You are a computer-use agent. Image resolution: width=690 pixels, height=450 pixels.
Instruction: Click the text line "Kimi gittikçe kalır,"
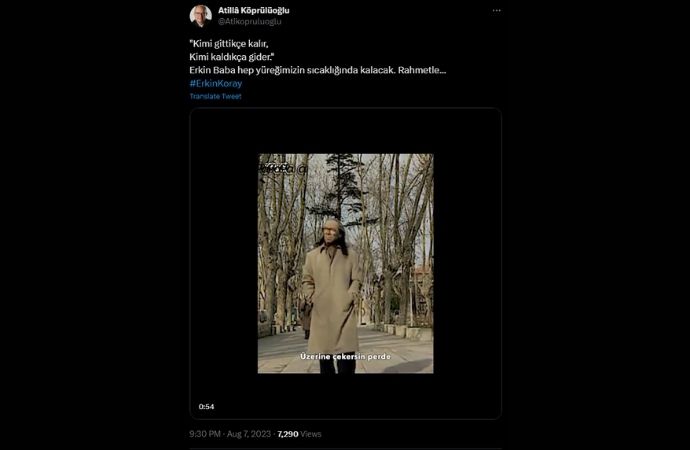coord(229,45)
